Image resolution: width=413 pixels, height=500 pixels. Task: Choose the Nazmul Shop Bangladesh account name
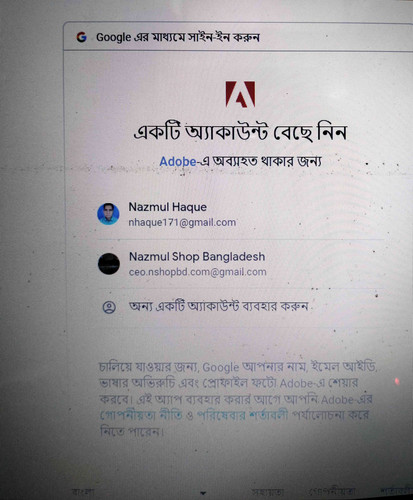tap(197, 257)
